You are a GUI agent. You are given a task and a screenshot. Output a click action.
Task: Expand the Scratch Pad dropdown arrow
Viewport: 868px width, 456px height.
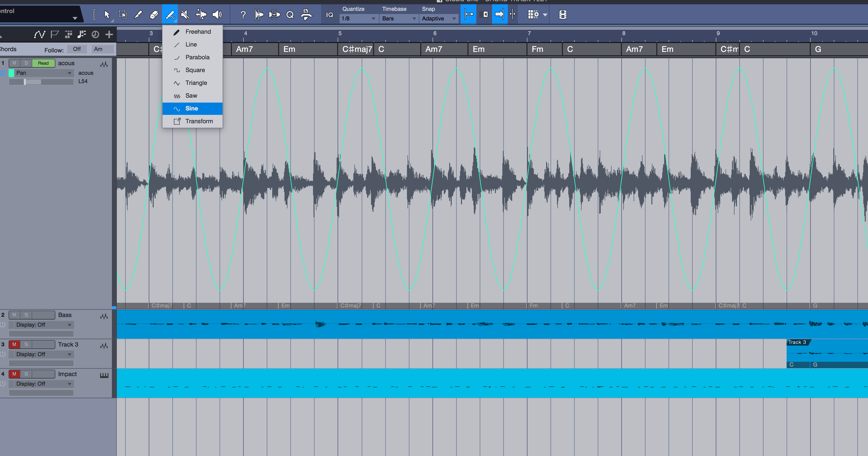coord(545,15)
